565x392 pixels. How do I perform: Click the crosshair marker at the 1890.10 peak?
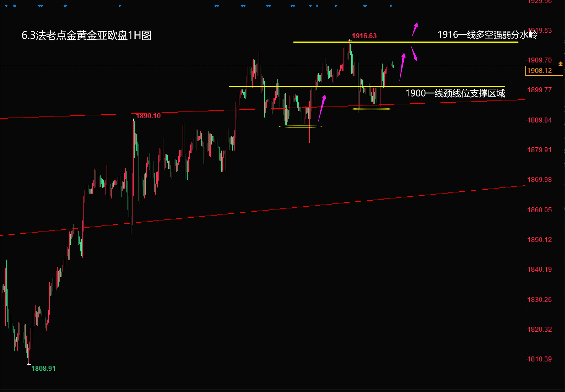134,120
